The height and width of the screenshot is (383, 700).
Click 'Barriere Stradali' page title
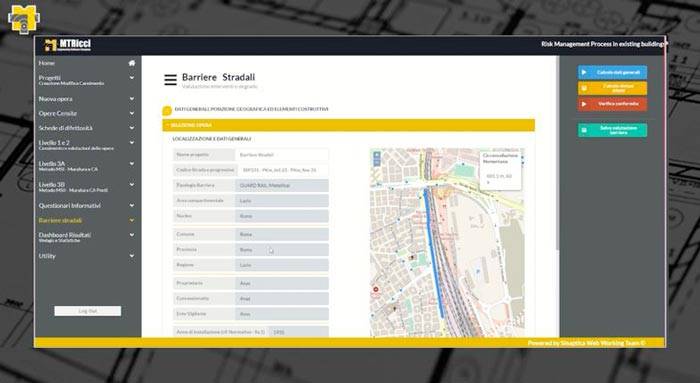[x=218, y=77]
